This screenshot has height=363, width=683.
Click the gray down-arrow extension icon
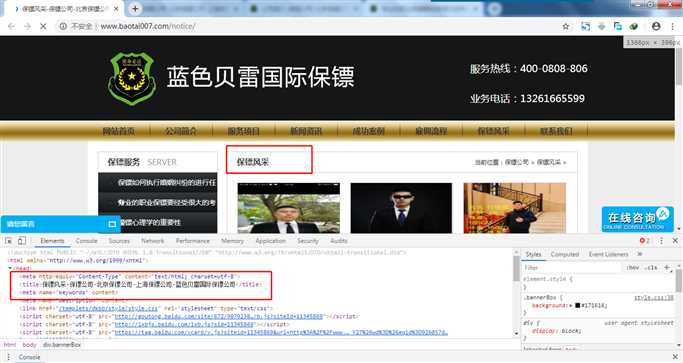pos(602,27)
